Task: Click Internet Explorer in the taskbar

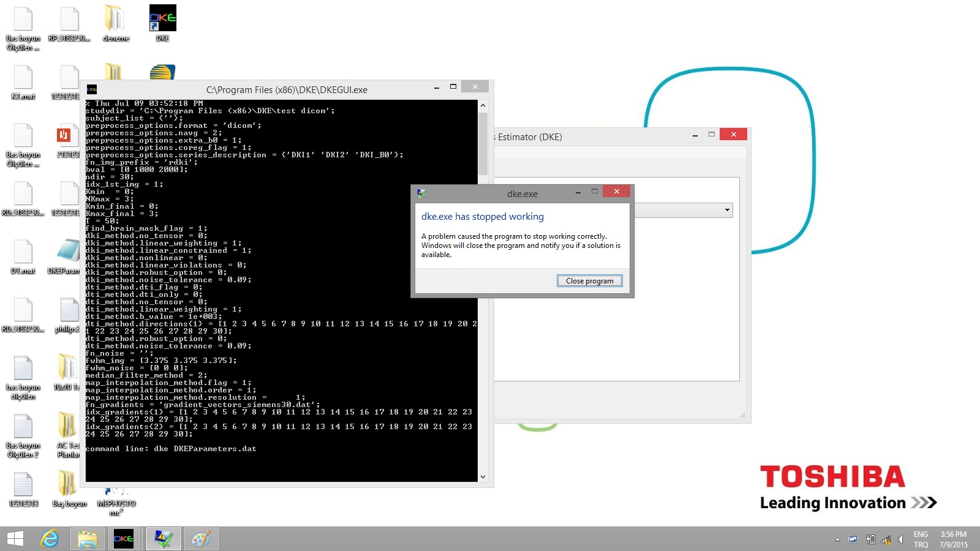Action: [50, 539]
